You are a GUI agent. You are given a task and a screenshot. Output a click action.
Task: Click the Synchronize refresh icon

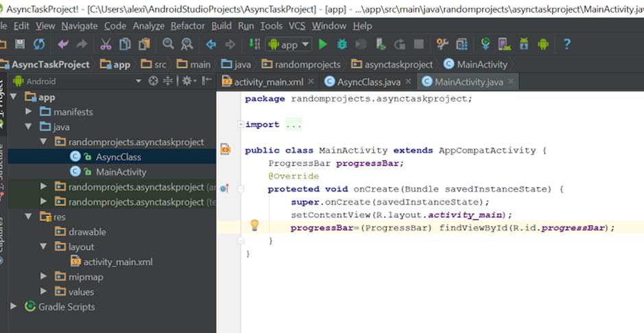click(x=39, y=44)
